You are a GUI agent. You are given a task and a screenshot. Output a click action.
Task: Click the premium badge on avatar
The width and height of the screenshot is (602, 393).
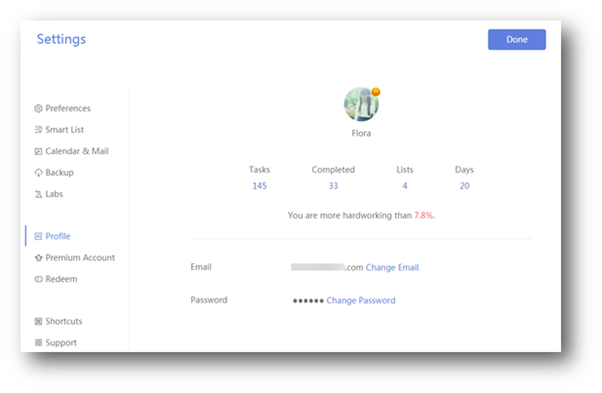[375, 92]
